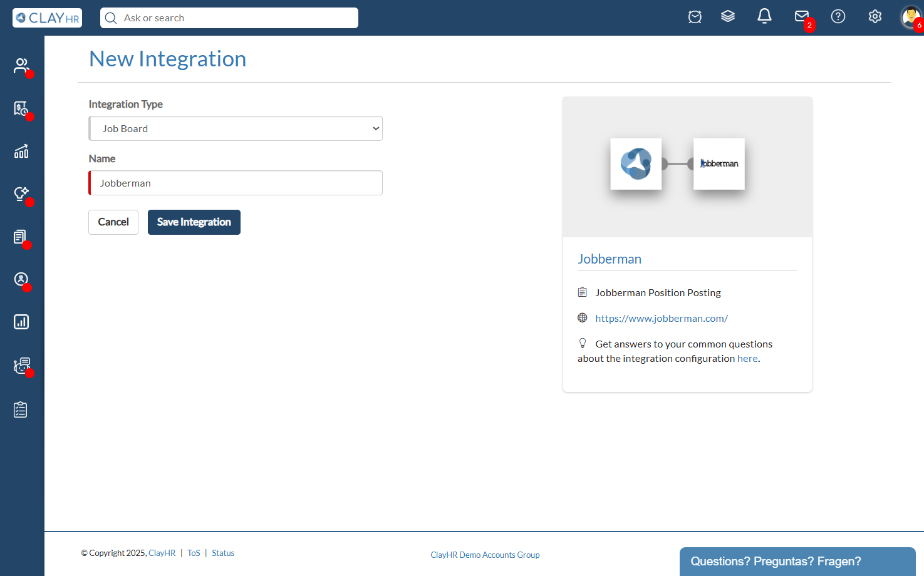Open the Integration Type dropdown
924x576 pixels.
[x=236, y=128]
